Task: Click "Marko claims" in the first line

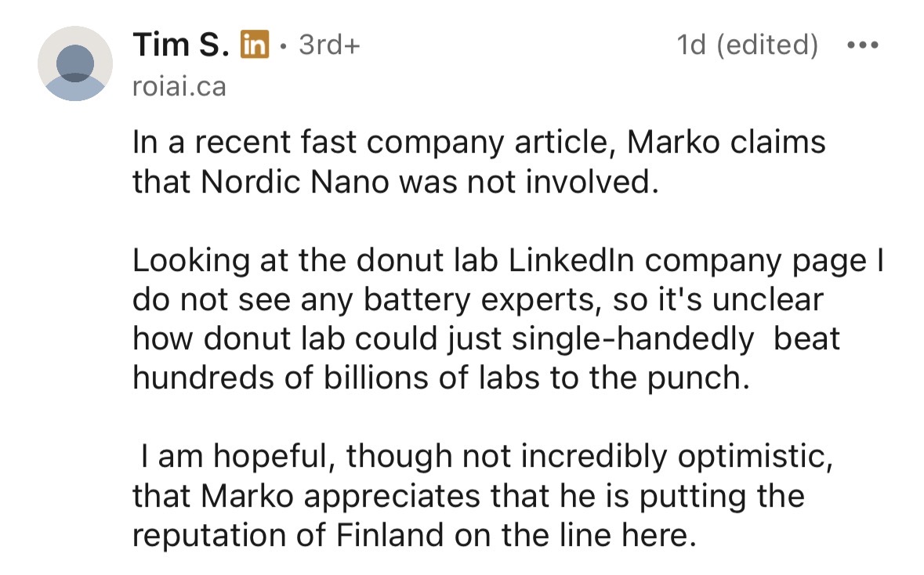Action: click(727, 143)
